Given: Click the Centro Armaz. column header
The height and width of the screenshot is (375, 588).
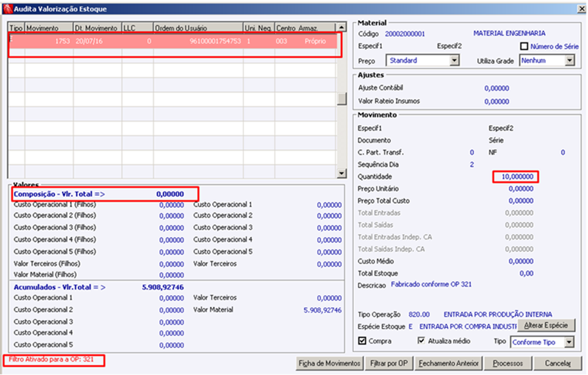Looking at the screenshot, I should (x=305, y=28).
